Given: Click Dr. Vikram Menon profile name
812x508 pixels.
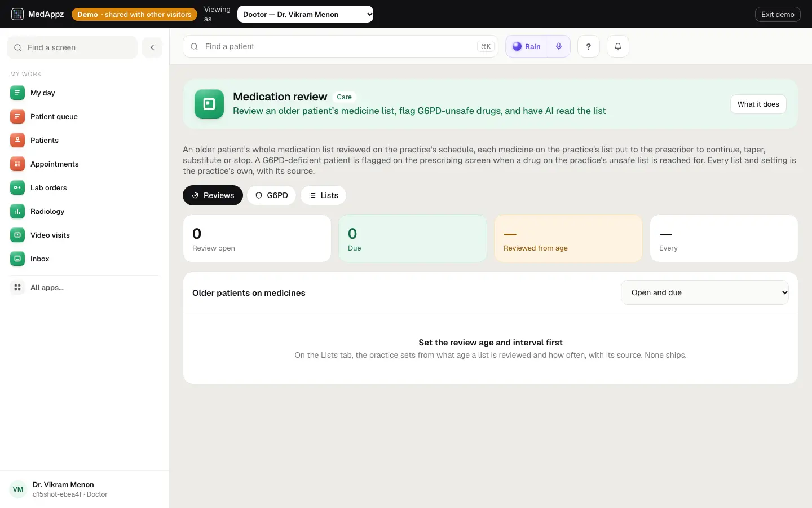Looking at the screenshot, I should (63, 484).
